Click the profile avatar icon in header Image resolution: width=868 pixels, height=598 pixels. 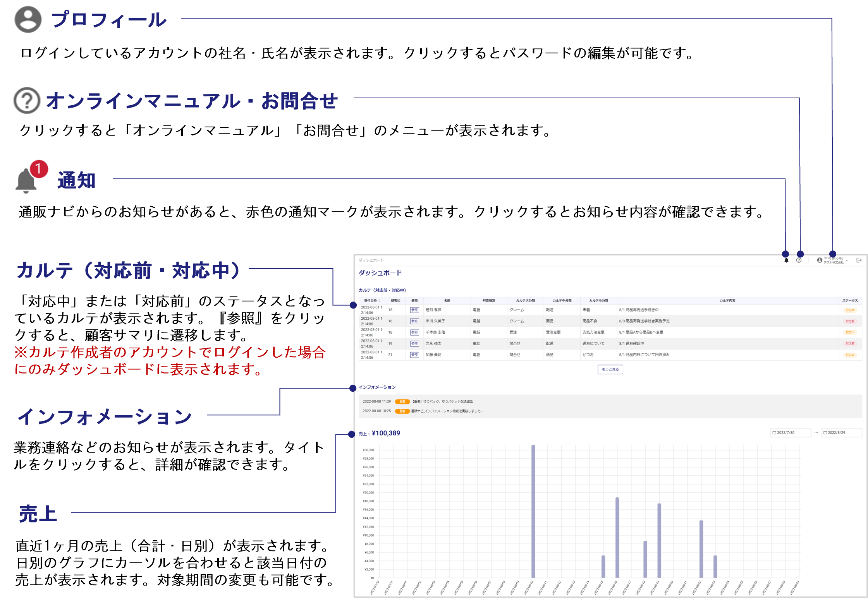(x=820, y=260)
